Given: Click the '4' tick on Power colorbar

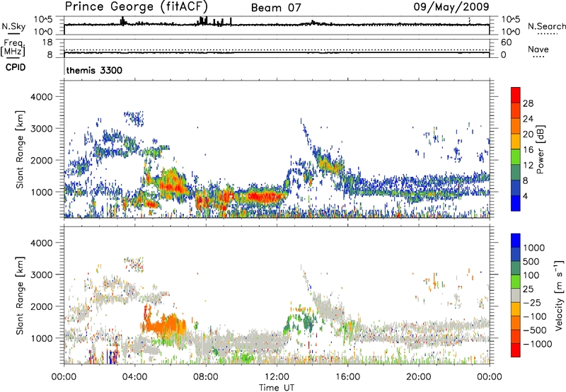Looking at the screenshot, I should 525,196.
